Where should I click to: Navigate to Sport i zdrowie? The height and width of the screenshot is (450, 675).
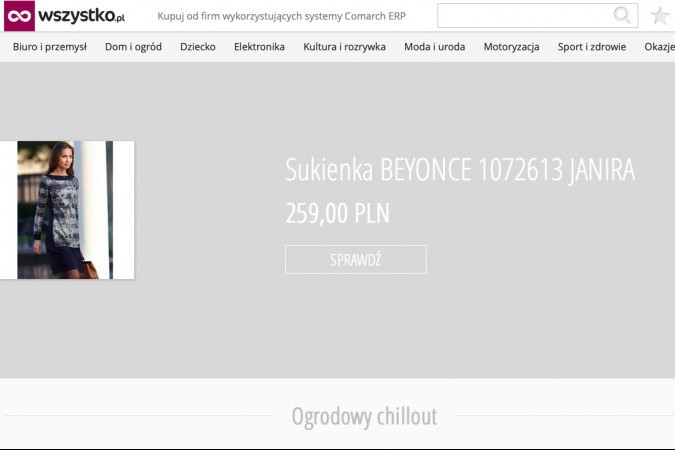(x=592, y=47)
